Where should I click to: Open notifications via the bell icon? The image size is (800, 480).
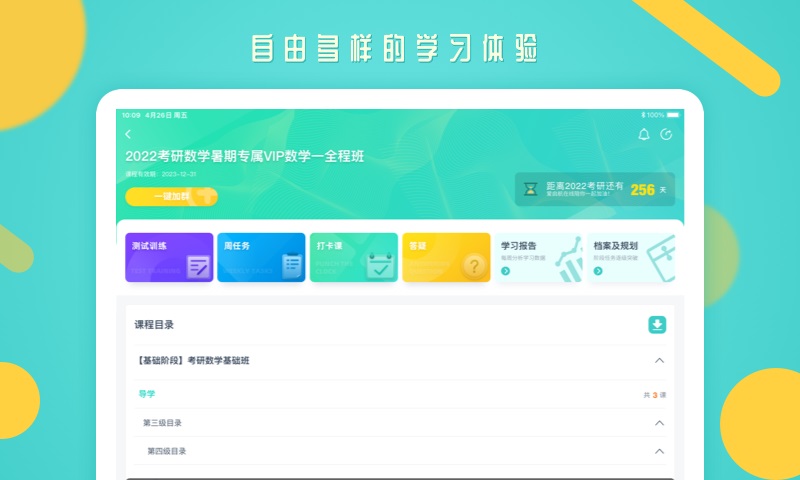pos(644,135)
